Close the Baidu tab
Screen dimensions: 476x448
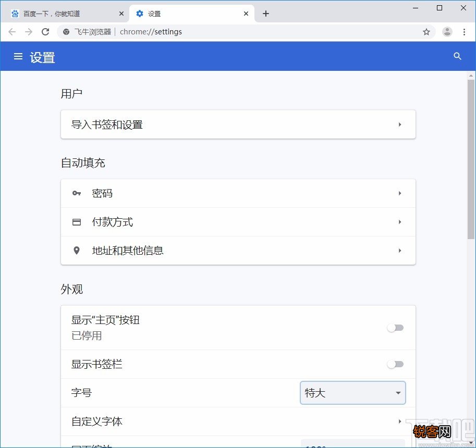121,14
